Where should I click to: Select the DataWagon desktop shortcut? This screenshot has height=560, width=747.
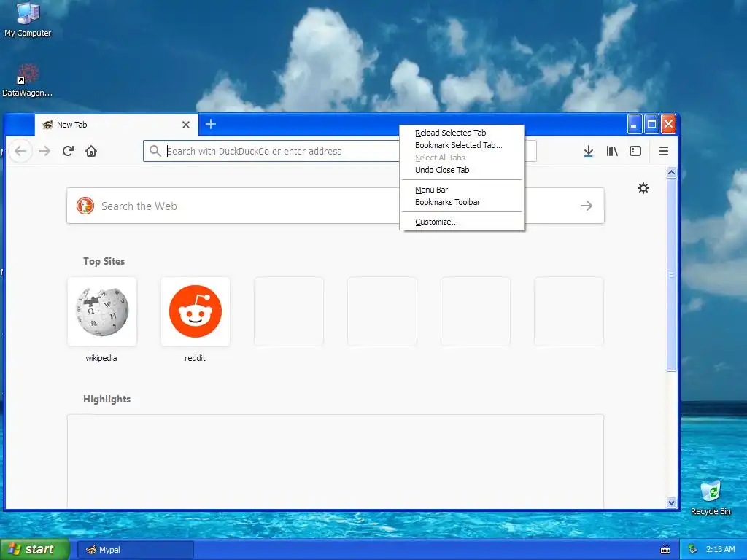coord(27,80)
